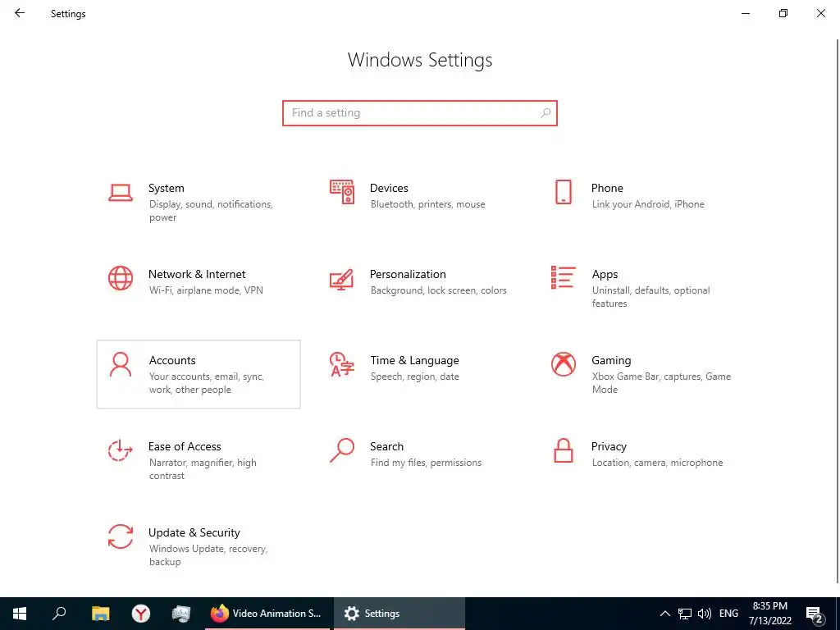Open the System laptop icon
This screenshot has width=840, height=630.
121,193
